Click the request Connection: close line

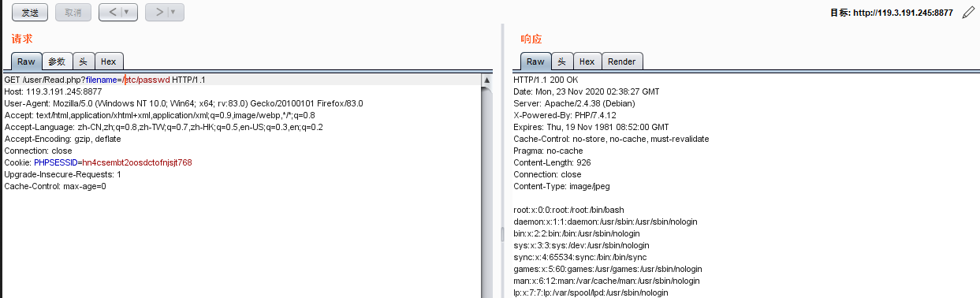click(x=38, y=151)
